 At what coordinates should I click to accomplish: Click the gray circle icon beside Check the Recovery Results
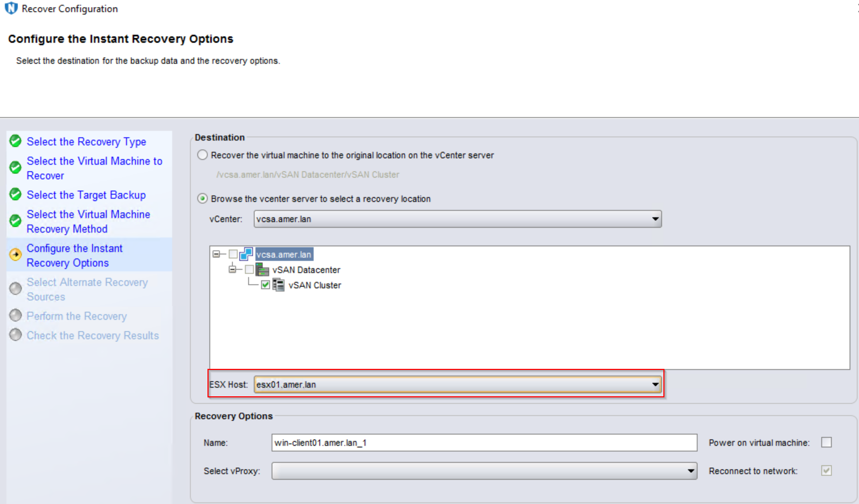coord(16,334)
